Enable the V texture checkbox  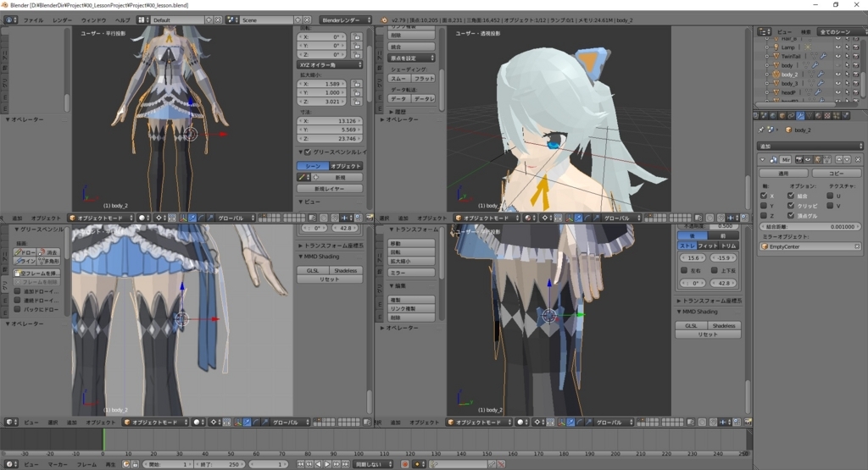click(x=830, y=206)
